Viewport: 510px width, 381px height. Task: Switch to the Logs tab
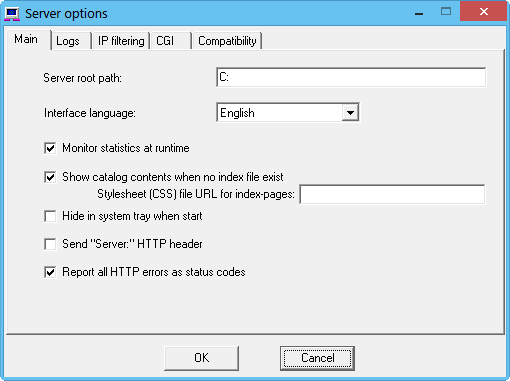pyautogui.click(x=68, y=41)
